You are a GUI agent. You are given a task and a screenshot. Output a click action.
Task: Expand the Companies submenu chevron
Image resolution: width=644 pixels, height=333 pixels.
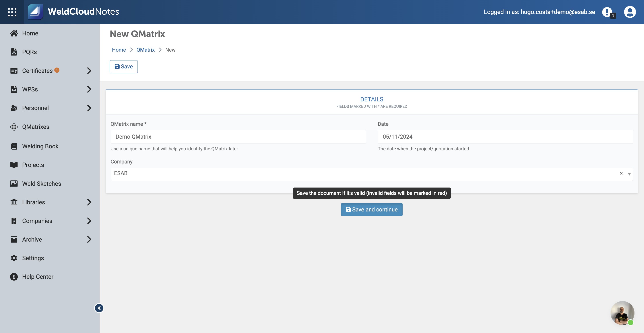click(89, 221)
